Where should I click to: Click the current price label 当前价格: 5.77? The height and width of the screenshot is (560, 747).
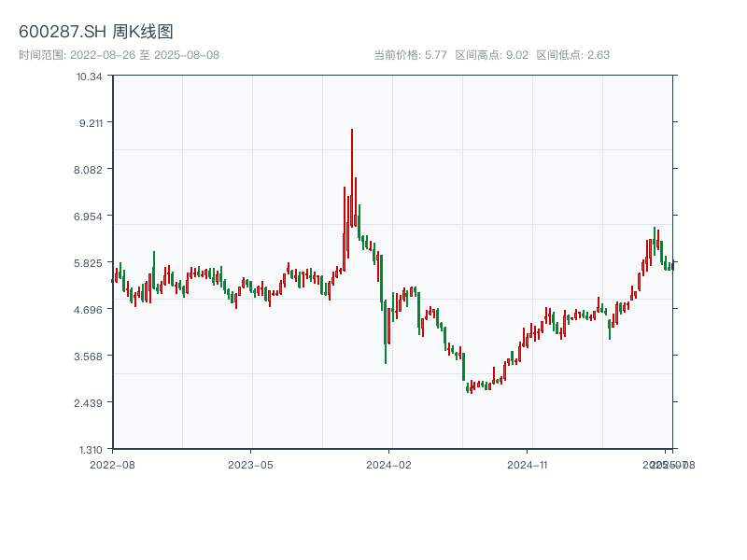click(410, 55)
